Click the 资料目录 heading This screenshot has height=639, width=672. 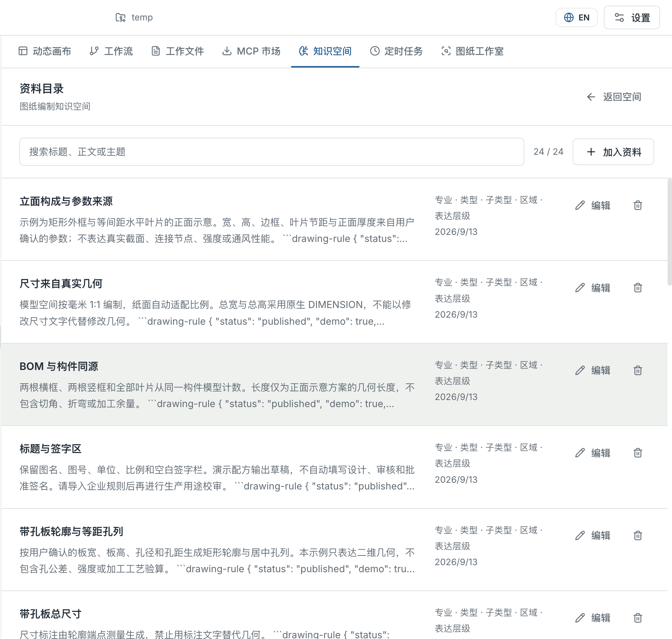[42, 89]
